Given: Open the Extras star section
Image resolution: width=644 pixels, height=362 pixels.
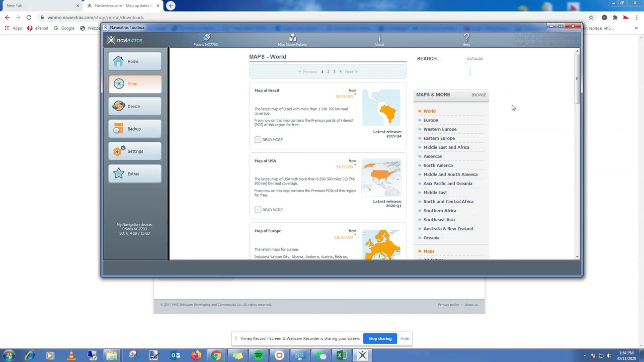Looking at the screenshot, I should click(x=135, y=174).
